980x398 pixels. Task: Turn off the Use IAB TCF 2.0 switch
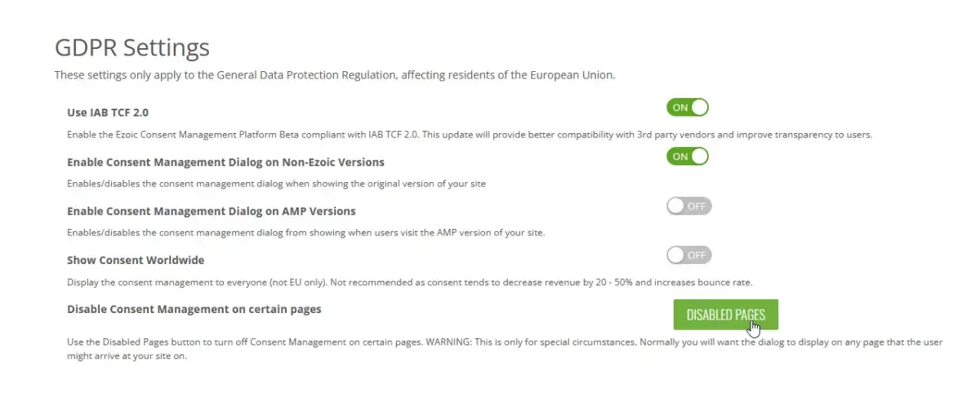click(x=688, y=108)
